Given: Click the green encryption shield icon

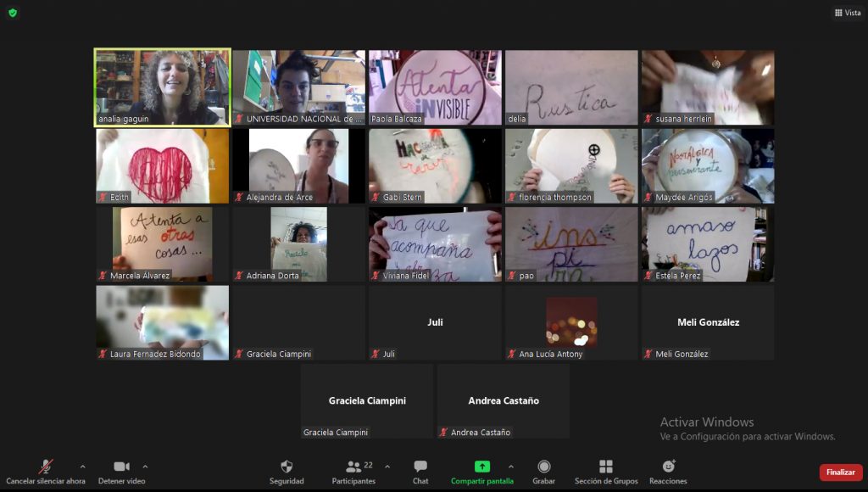Looking at the screenshot, I should 13,13.
